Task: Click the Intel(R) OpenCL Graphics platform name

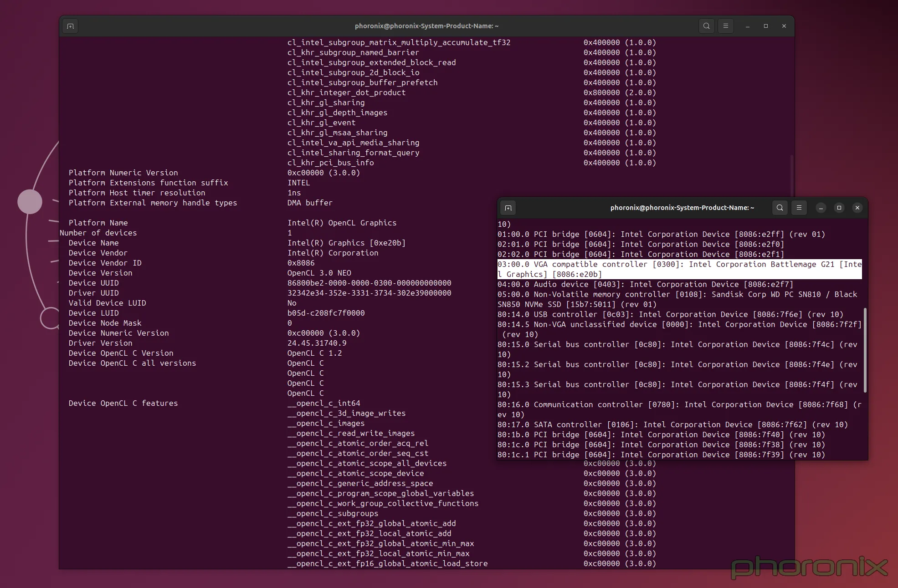Action: (341, 223)
